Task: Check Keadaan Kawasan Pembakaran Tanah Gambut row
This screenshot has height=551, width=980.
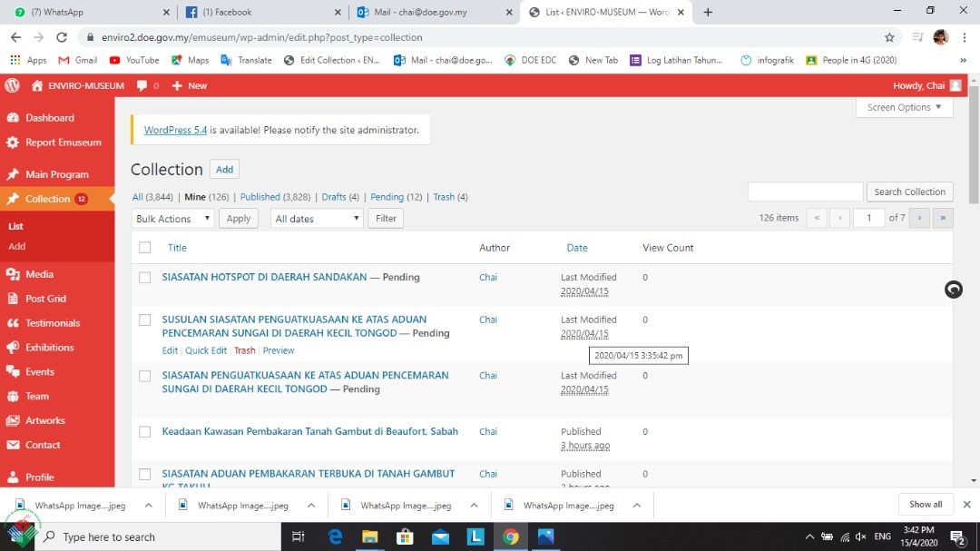Action: tap(145, 431)
